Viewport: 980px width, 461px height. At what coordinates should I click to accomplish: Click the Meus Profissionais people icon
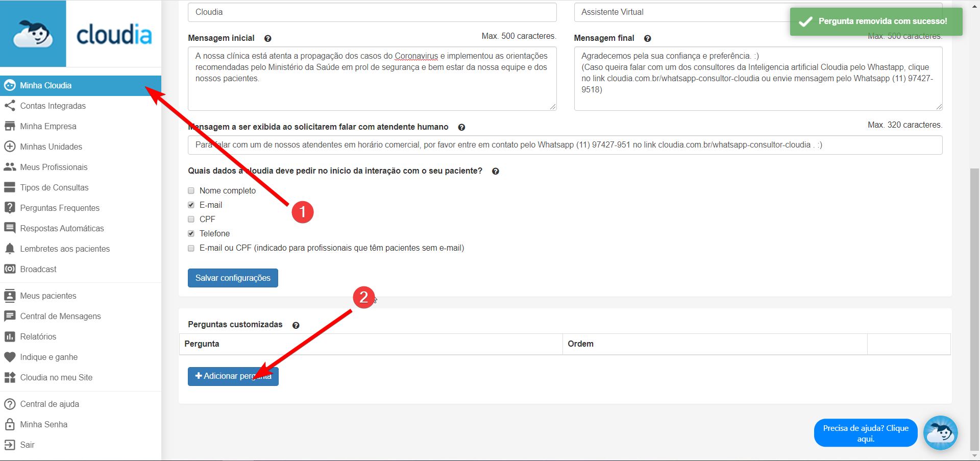click(10, 167)
